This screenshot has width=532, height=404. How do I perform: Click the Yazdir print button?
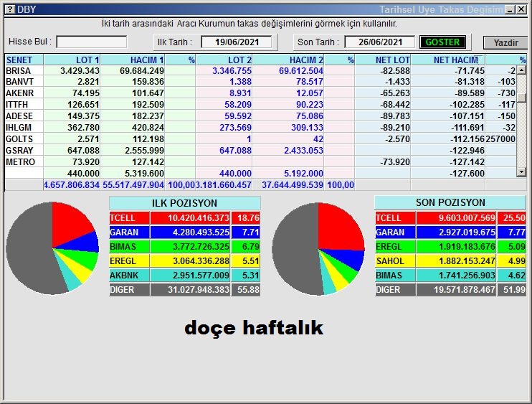[505, 43]
